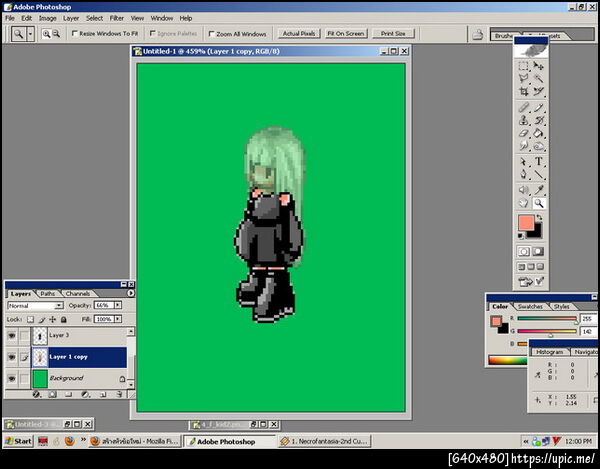The height and width of the screenshot is (469, 600).
Task: Open the Opacity slider arrow
Action: pos(118,305)
